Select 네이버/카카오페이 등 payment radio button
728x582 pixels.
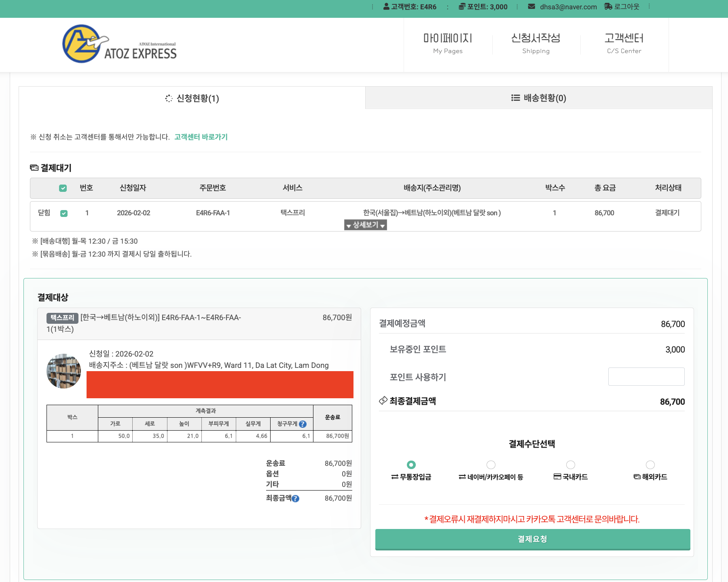491,465
